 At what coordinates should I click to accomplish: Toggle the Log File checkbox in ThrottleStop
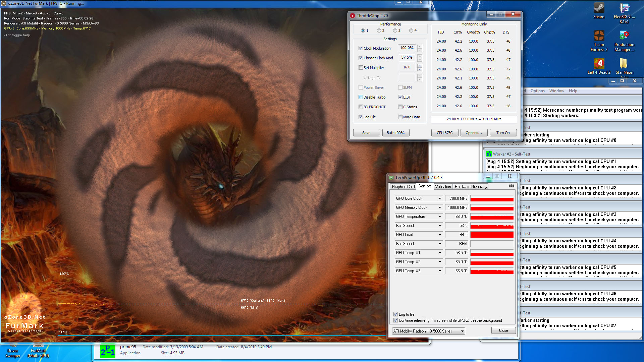pos(361,117)
